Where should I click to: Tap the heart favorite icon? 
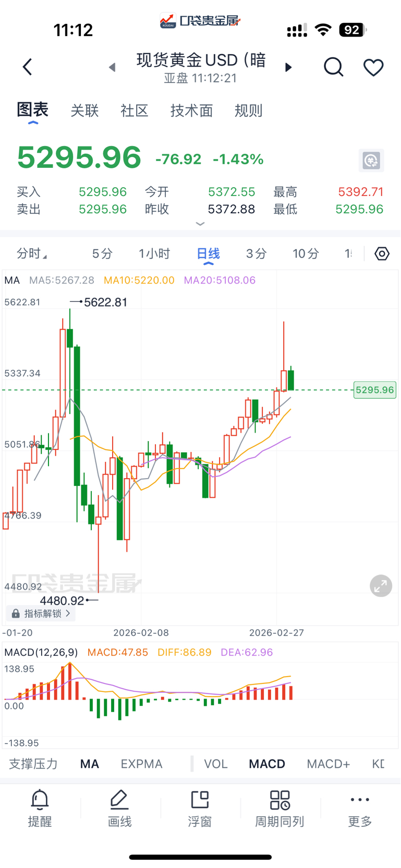[373, 67]
